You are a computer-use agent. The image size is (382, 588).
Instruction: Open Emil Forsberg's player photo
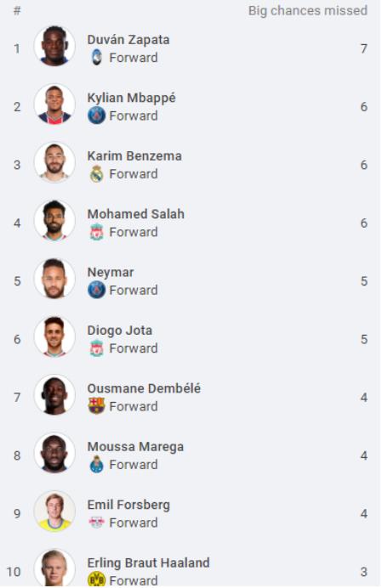click(x=54, y=512)
